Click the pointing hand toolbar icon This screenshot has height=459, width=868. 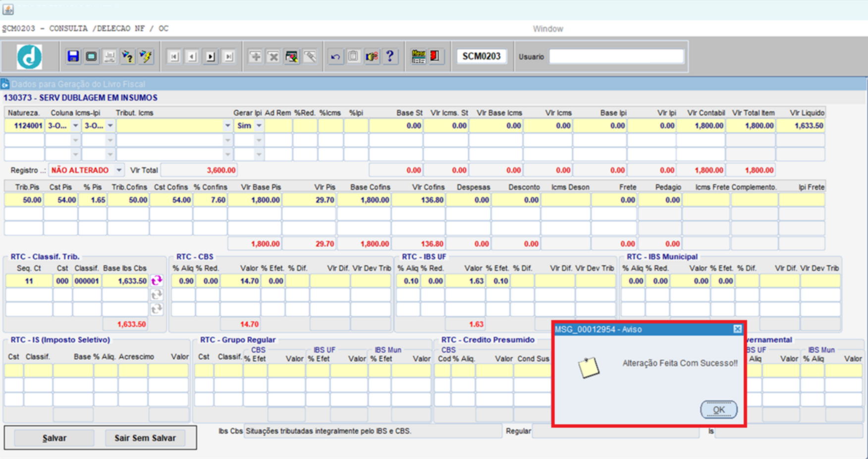[372, 57]
